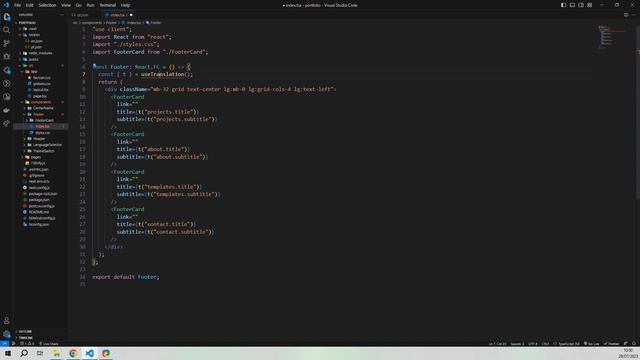The width and height of the screenshot is (640, 360).
Task: Click the minimap code overview
Action: pos(612,37)
